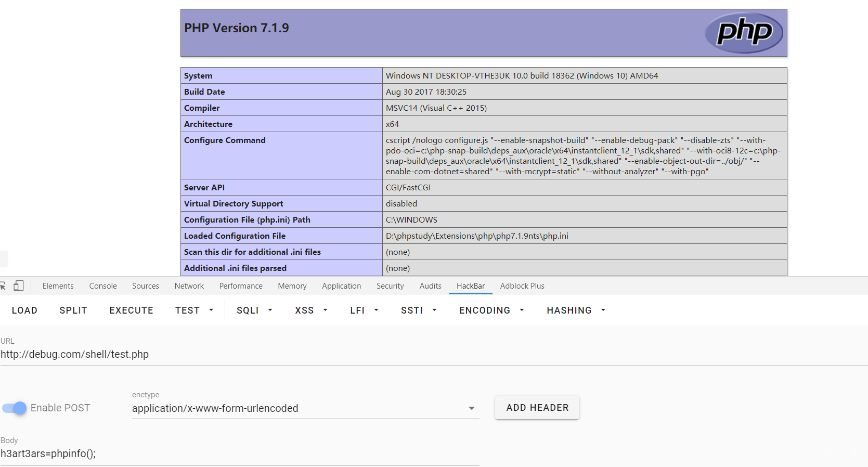Screen dimensions: 868x467
Task: Open the Application tab
Action: (341, 286)
